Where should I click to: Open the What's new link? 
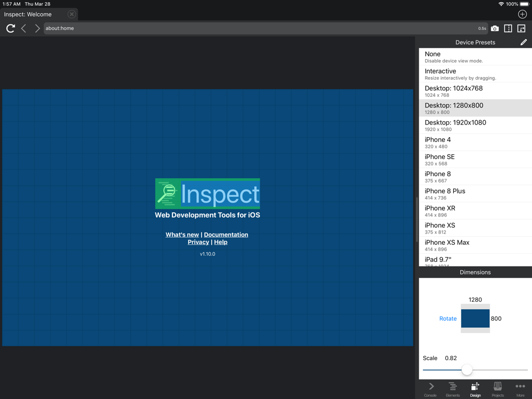pos(182,235)
